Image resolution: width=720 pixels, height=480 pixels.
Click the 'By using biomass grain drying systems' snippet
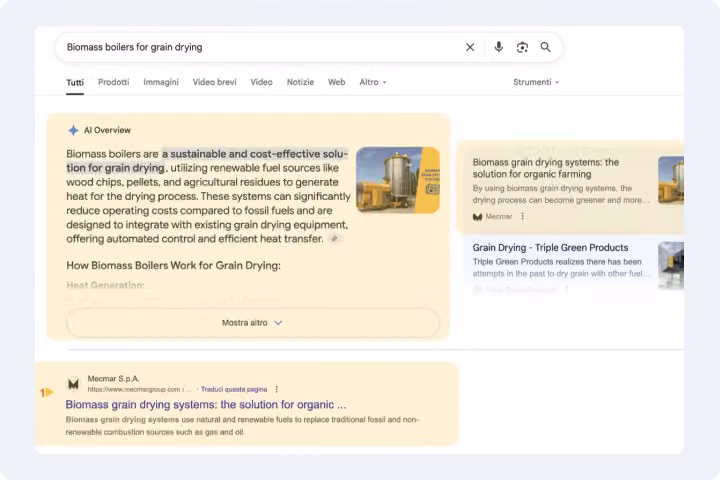[561, 194]
